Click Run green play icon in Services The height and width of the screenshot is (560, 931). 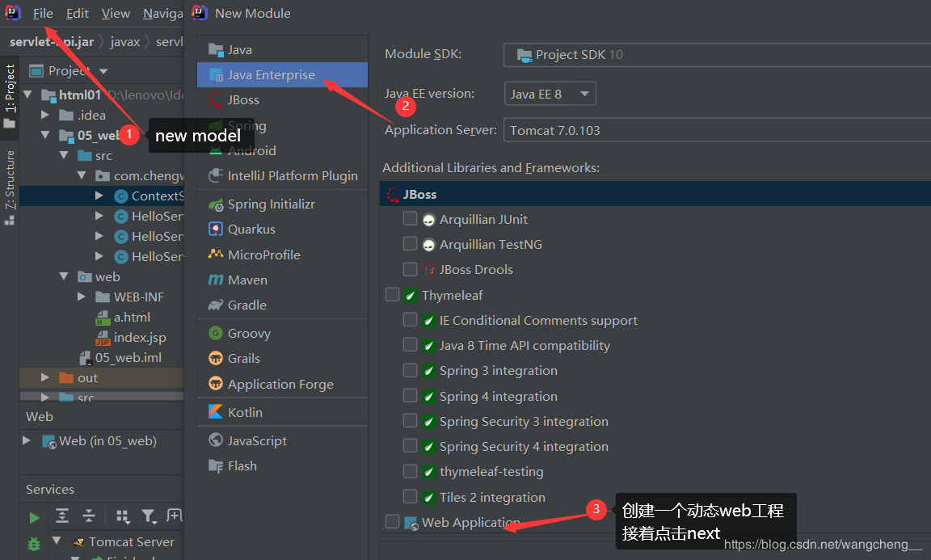[x=34, y=517]
